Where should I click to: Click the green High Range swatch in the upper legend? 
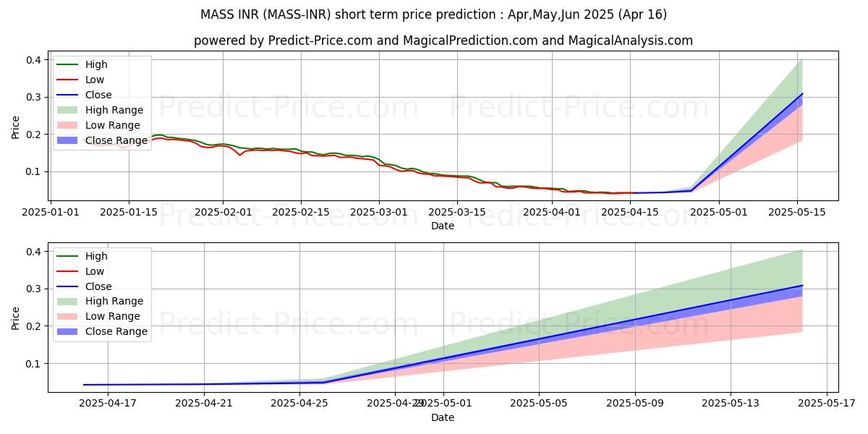click(68, 110)
